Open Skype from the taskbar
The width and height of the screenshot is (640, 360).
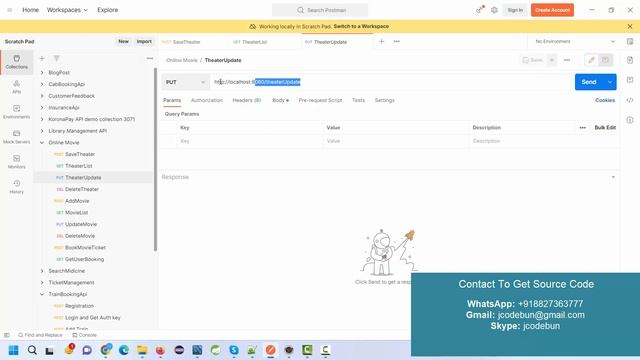click(234, 350)
